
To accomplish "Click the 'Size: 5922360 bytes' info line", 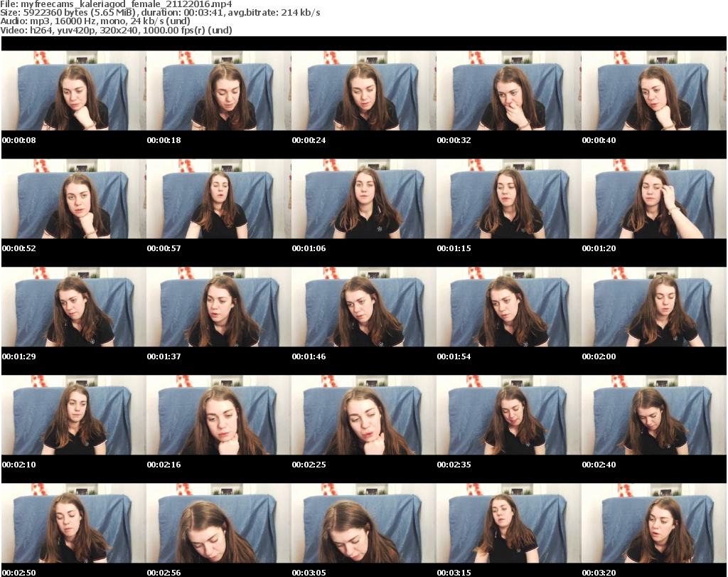I will 160,13.
